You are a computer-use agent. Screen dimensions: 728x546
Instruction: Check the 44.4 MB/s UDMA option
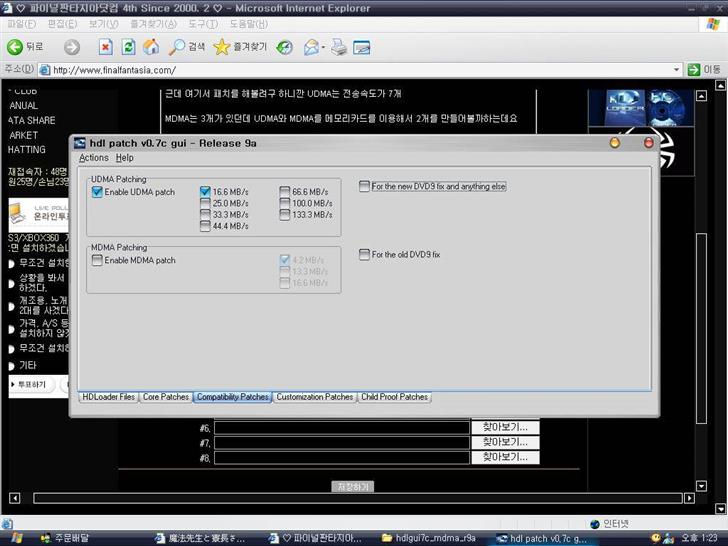click(205, 226)
